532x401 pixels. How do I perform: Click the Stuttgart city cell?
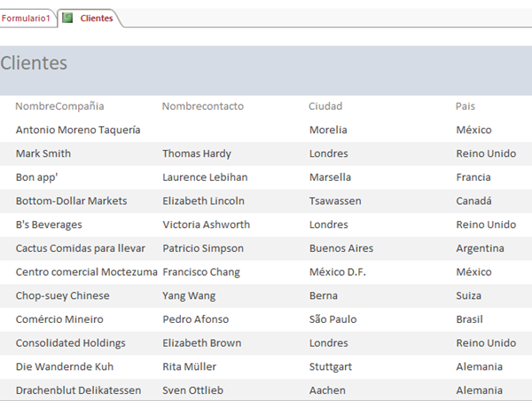coord(331,366)
